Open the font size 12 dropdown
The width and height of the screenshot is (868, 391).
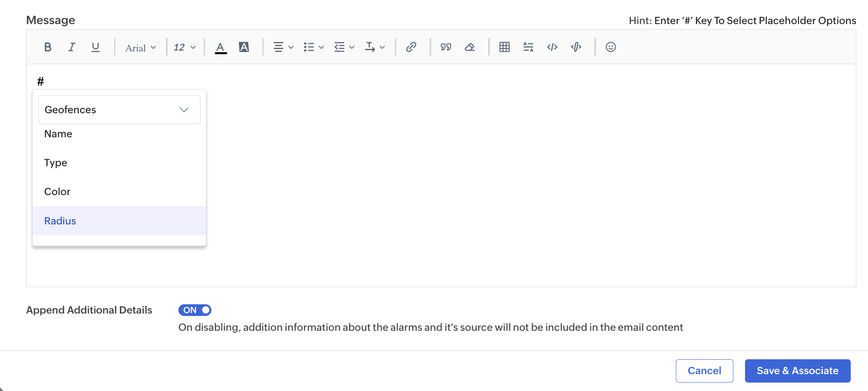(185, 47)
